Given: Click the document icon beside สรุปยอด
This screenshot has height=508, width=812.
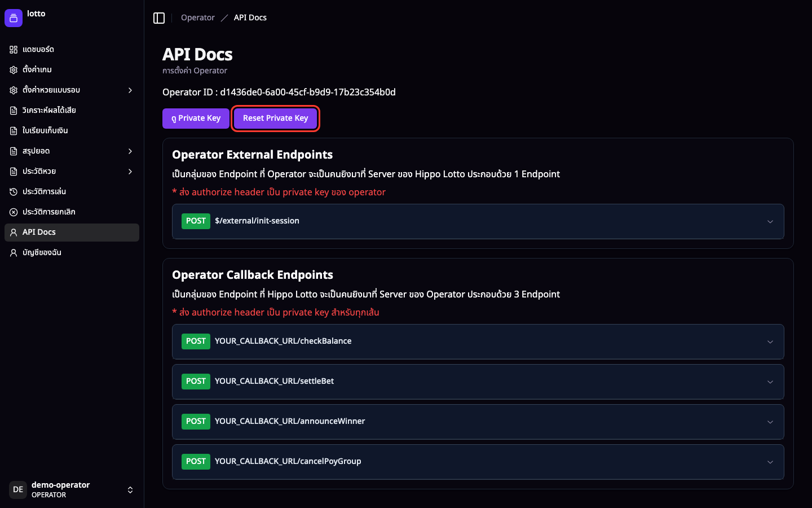Looking at the screenshot, I should click(x=14, y=151).
